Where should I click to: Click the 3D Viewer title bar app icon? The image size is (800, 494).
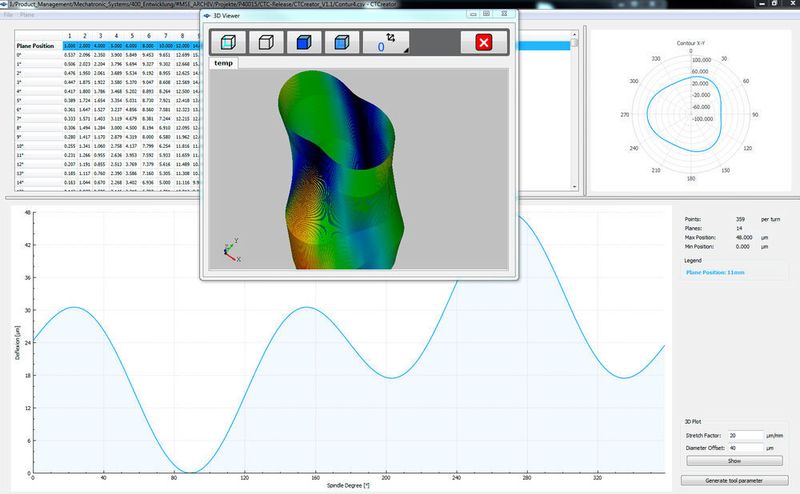(x=207, y=15)
